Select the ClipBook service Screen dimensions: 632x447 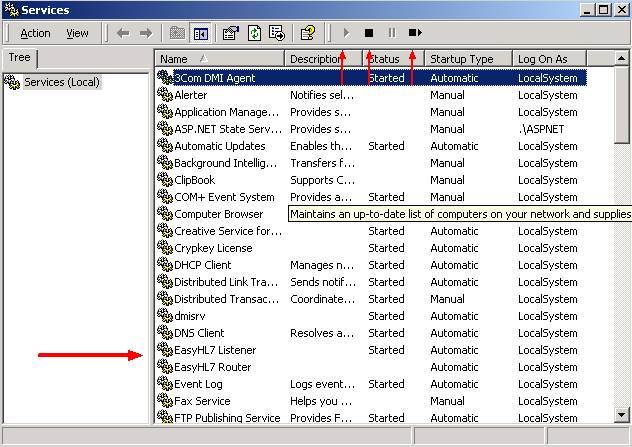coord(371,180)
